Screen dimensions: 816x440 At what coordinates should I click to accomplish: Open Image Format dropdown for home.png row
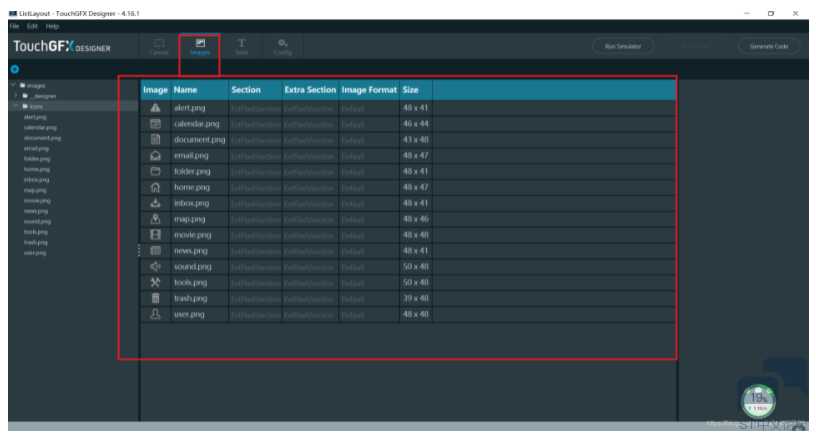(369, 188)
